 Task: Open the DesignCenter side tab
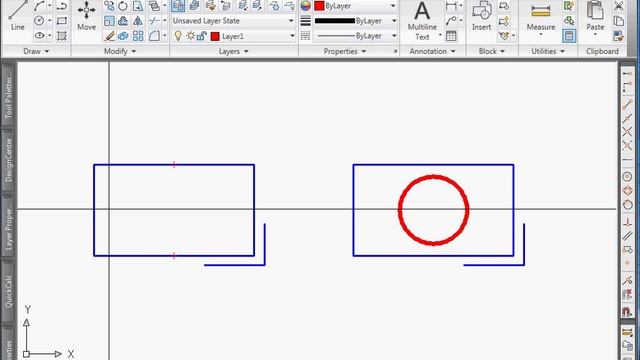click(9, 160)
